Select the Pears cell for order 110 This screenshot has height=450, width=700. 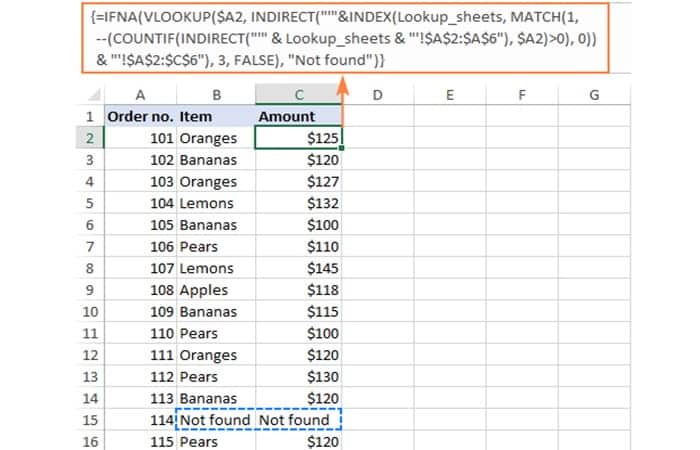point(216,333)
